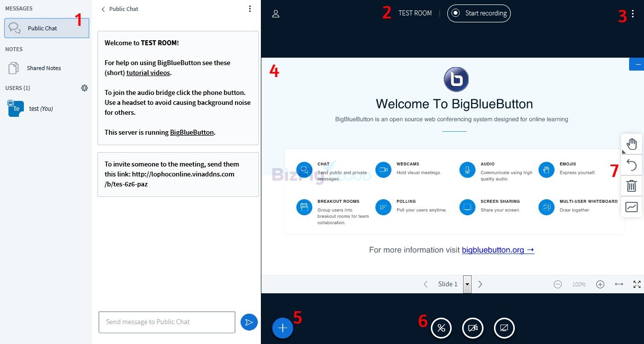Click the Welcome To BigBlueButton slide heading

[454, 104]
